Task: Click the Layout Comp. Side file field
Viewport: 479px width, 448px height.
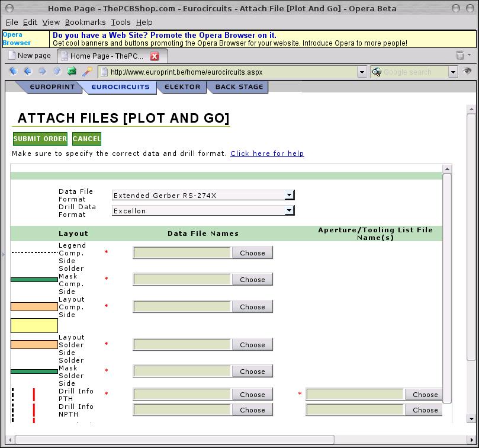Action: point(182,307)
